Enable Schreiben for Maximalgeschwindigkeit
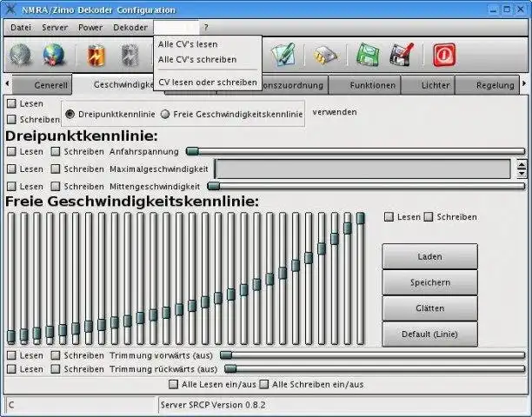Screen dimensions: 532x417 [56, 169]
